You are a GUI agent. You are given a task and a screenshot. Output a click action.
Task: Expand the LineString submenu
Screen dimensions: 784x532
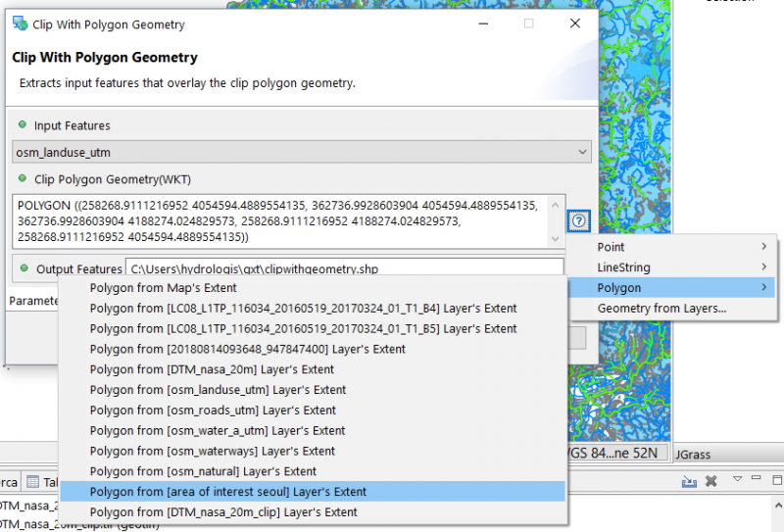[681, 267]
